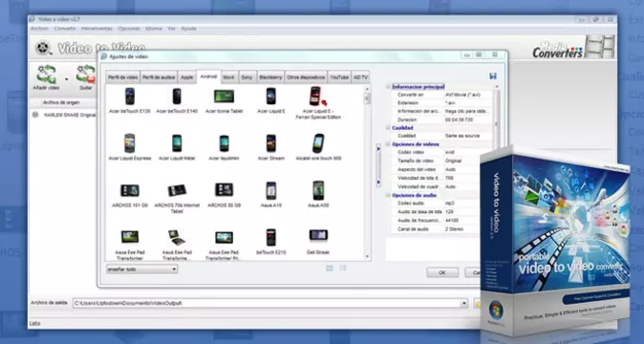Open the Opciones menu

129,29
